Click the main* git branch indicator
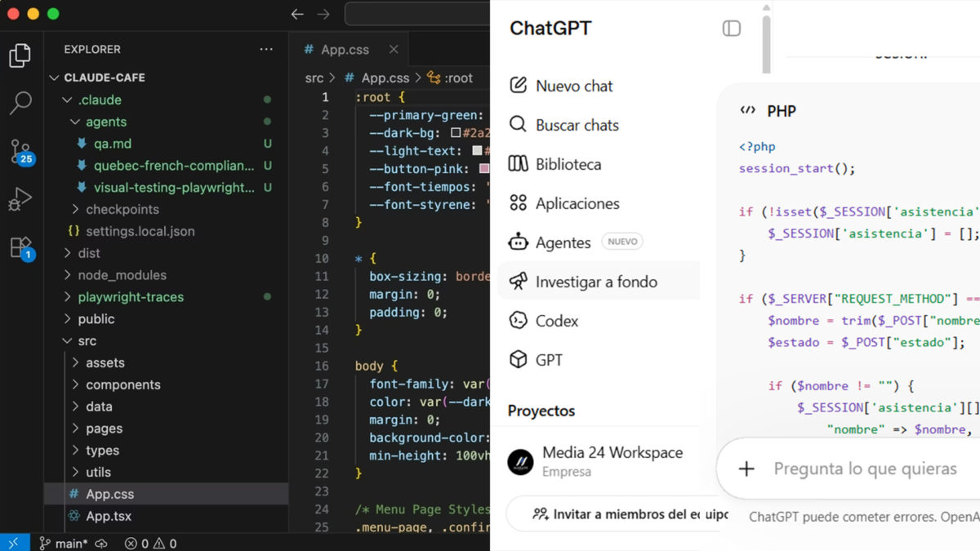This screenshot has height=551, width=980. (64, 543)
